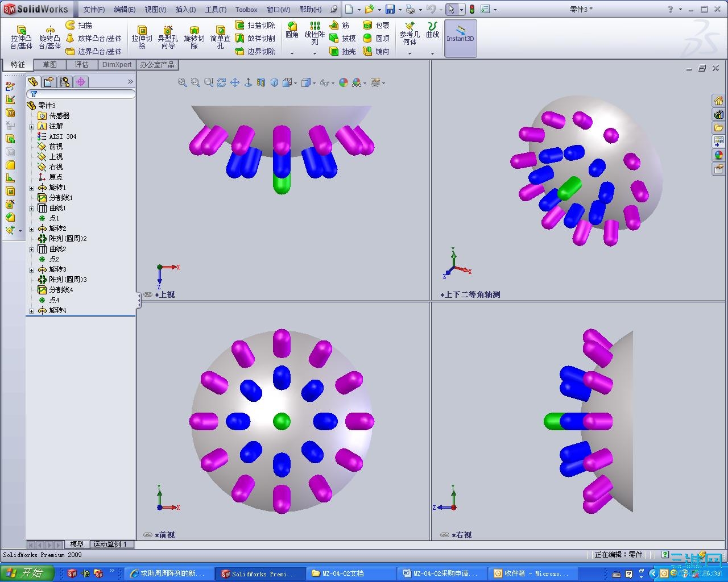This screenshot has height=582, width=728.
Task: Select the 拉伸切除 extruded cut tool
Action: point(142,38)
